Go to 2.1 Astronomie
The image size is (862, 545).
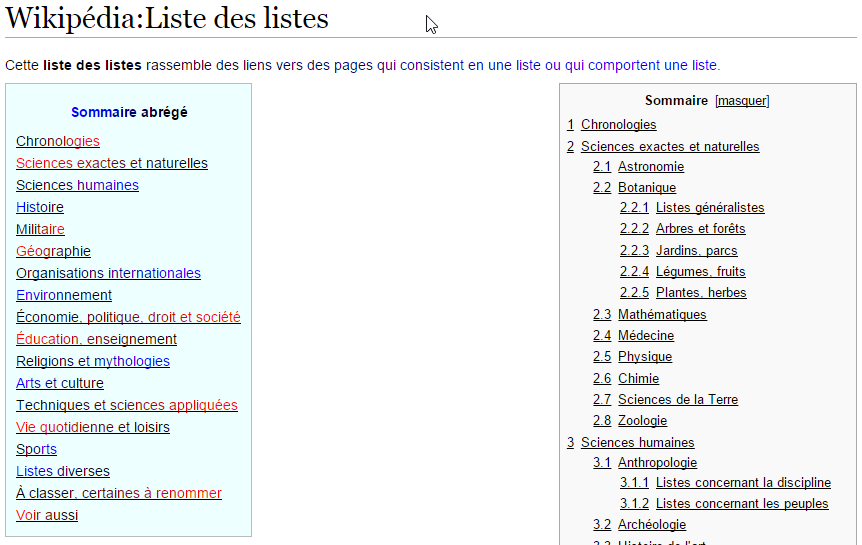[x=638, y=167]
